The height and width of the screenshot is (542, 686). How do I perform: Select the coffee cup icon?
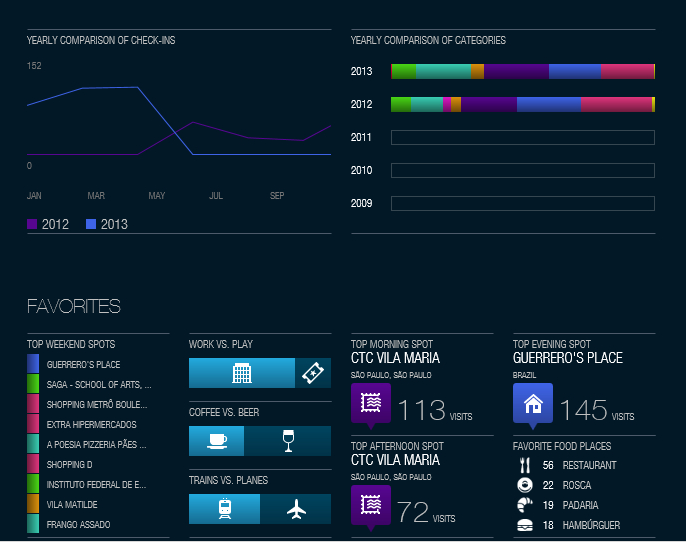(x=217, y=441)
